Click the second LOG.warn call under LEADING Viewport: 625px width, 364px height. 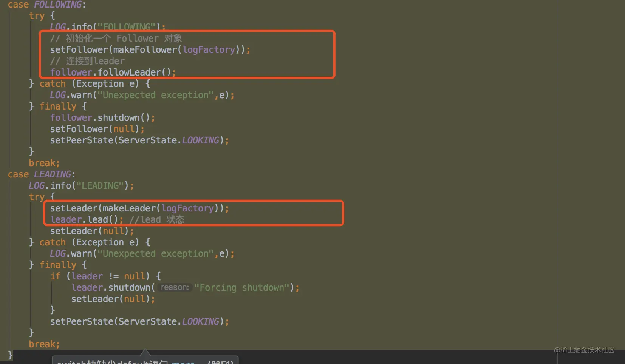pos(142,253)
